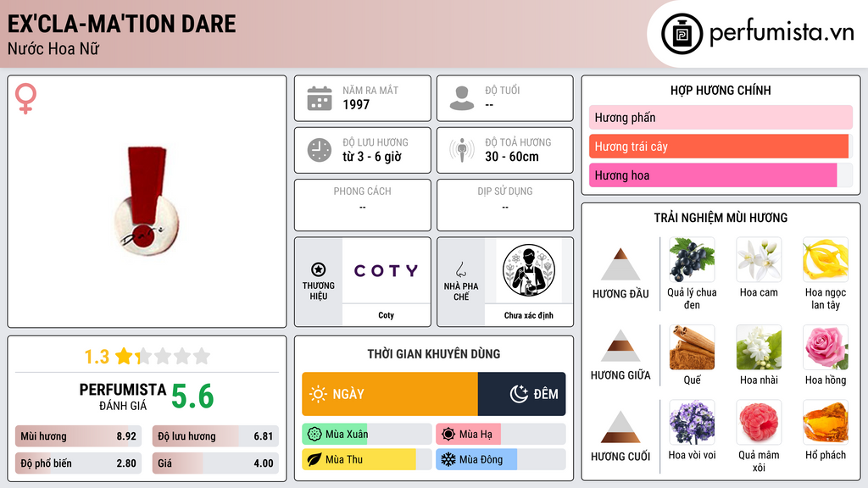Click the female gender symbol icon

click(x=25, y=98)
